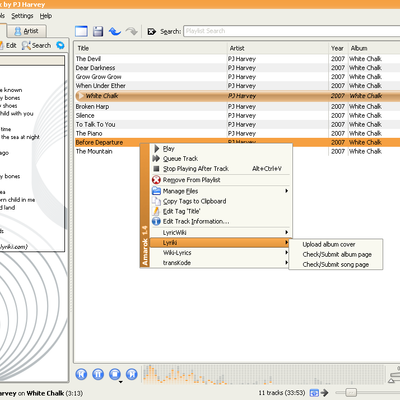Choose Queue Track from context menu
400x400 pixels.
coord(221,159)
